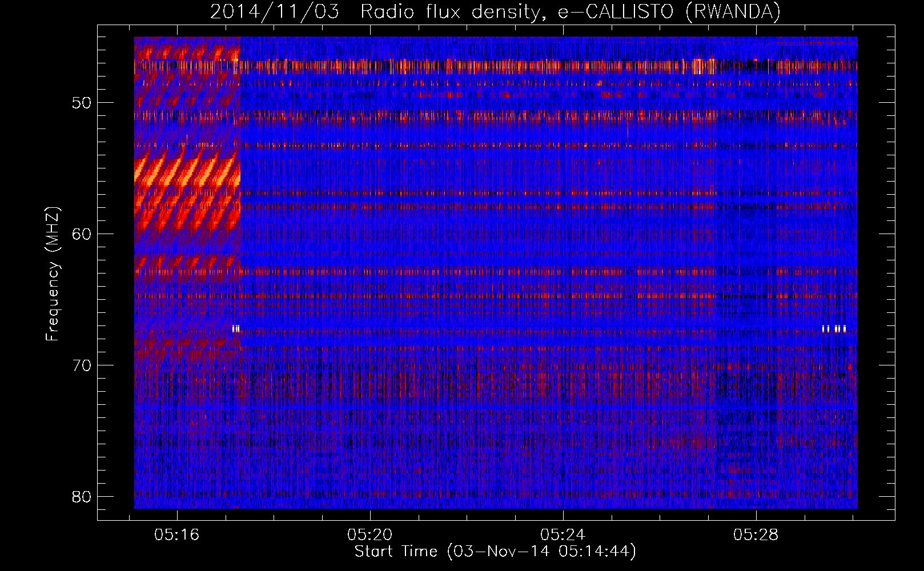
Task: Click the 'Frequency (MHZ)' axis label
Action: coord(53,274)
